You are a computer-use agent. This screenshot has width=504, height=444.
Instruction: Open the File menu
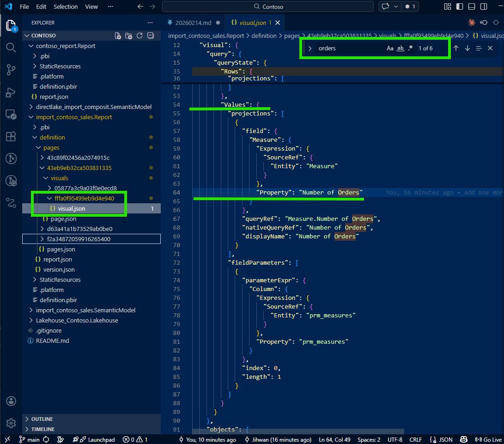(x=24, y=6)
